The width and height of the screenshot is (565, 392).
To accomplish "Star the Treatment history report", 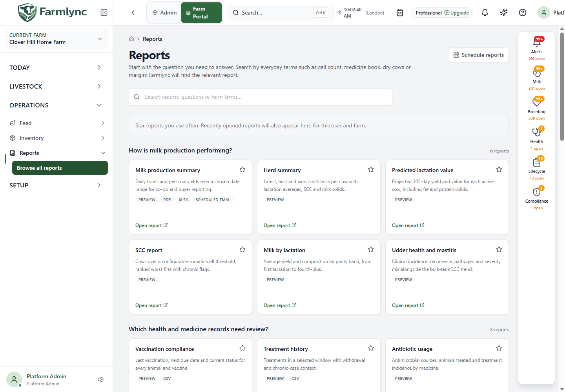I will click(x=371, y=348).
